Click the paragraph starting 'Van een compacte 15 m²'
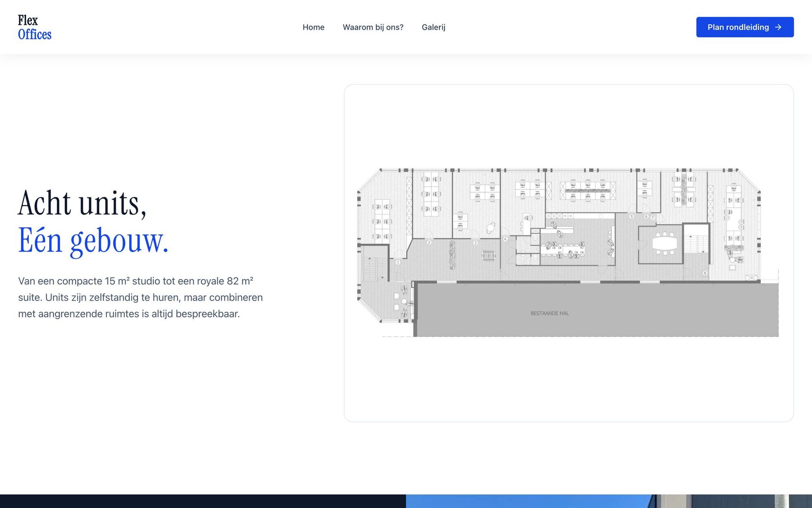Image resolution: width=812 pixels, height=508 pixels. pyautogui.click(x=140, y=297)
